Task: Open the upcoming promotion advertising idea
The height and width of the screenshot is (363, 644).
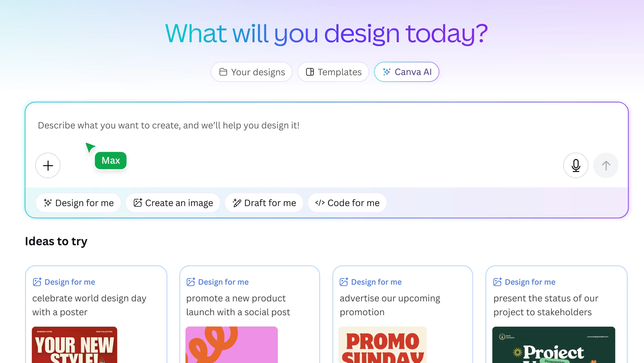Action: (370, 282)
